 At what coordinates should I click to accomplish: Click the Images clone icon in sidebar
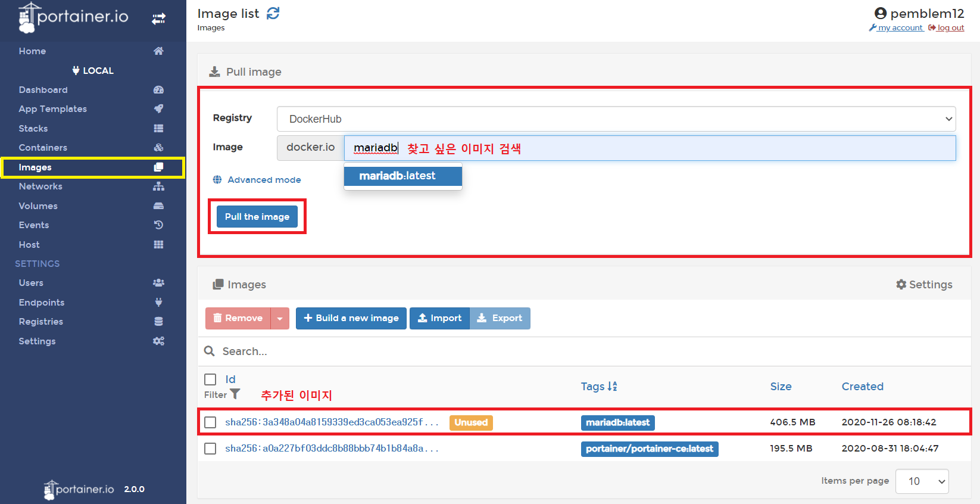[158, 167]
